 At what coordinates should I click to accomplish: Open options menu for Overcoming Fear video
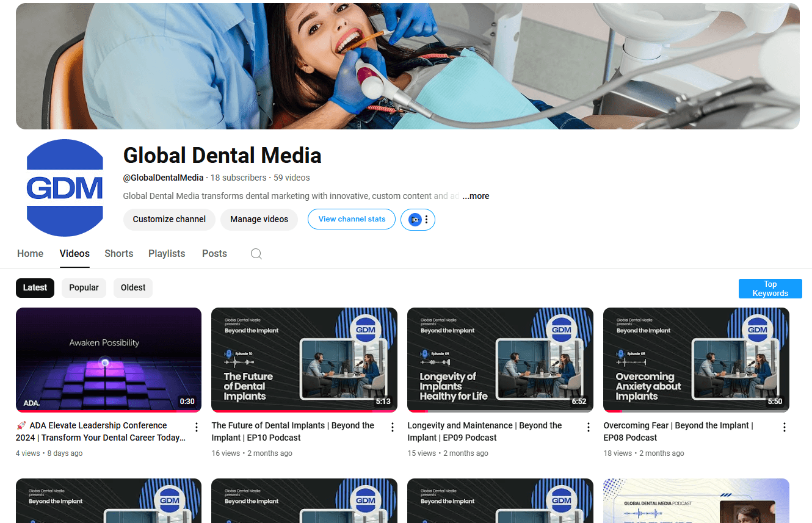pyautogui.click(x=785, y=427)
